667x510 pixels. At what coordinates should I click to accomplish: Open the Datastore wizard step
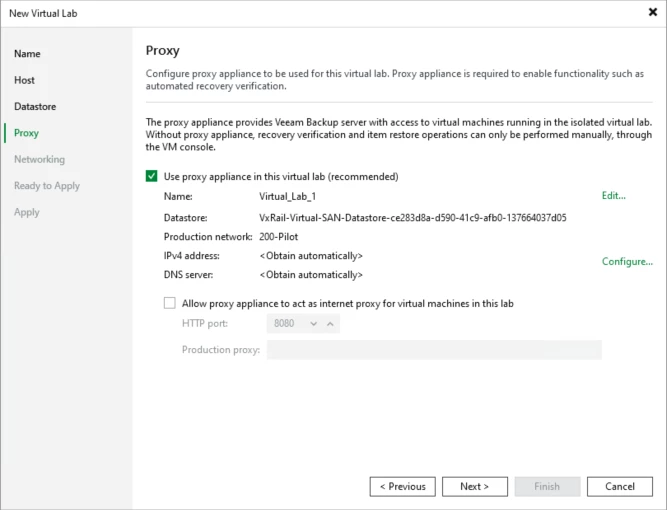[x=35, y=106]
